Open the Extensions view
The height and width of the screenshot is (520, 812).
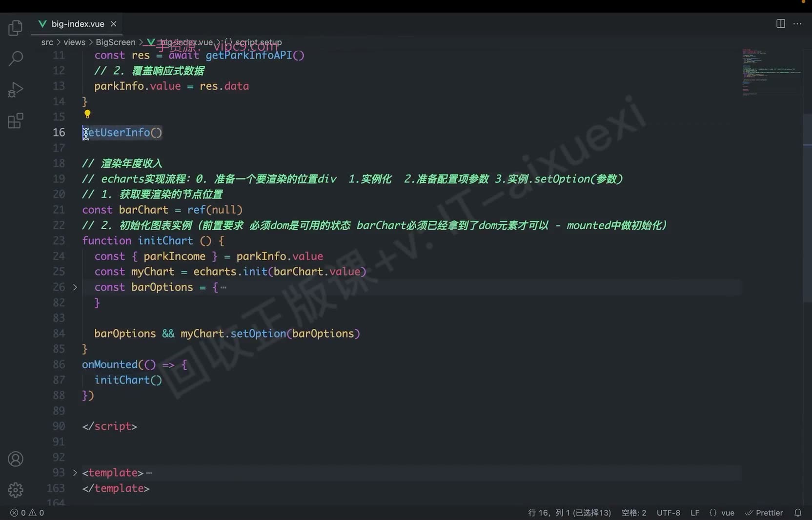pos(15,120)
